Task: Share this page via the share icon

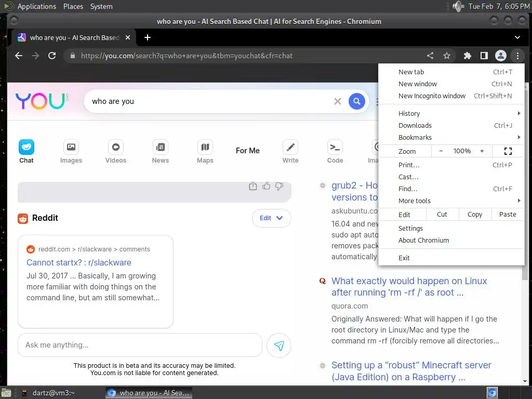Action: 430,56
